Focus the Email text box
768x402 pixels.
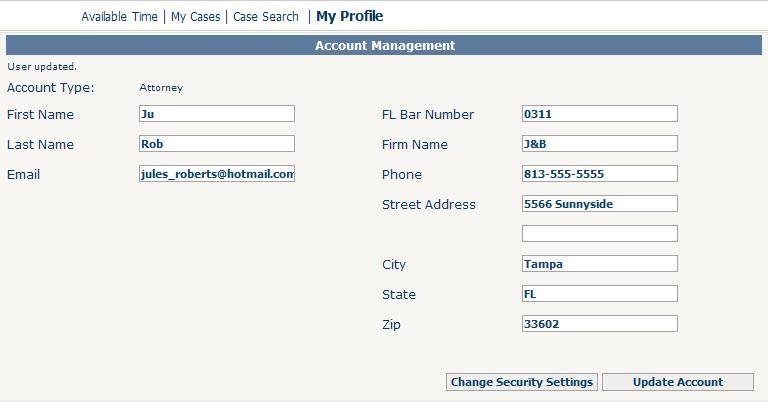217,174
